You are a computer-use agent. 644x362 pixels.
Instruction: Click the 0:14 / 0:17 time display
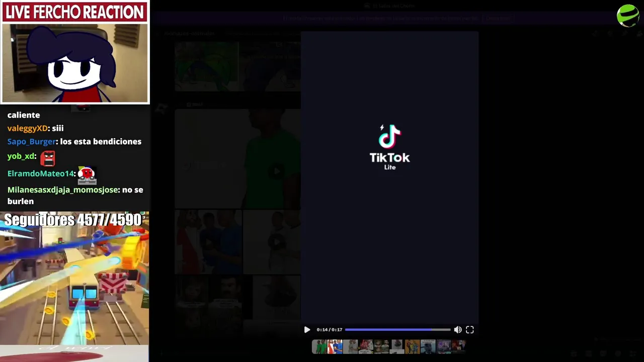pyautogui.click(x=330, y=330)
